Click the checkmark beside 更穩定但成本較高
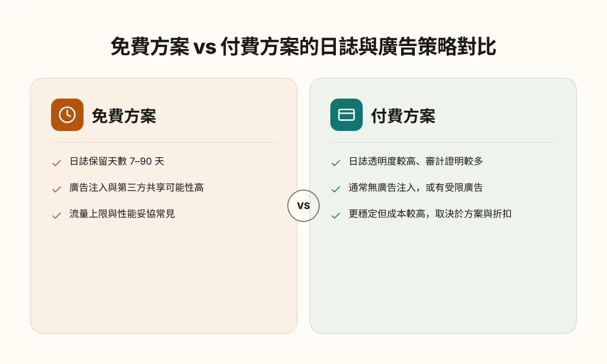Viewport: 607px width, 364px height. [x=336, y=215]
